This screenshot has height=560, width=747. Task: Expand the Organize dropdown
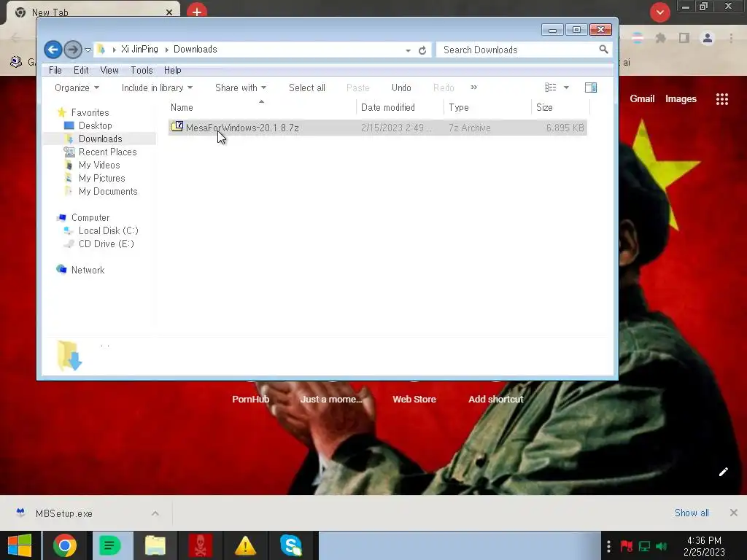77,87
